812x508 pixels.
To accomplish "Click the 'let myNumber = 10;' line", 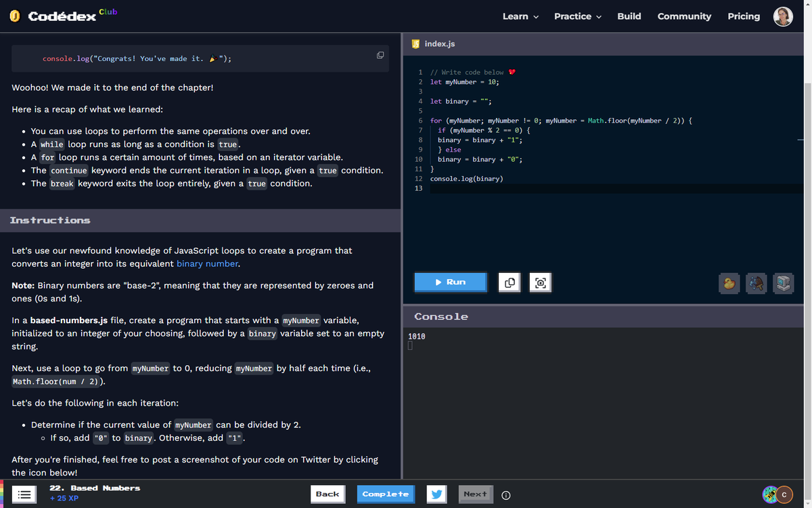I will (465, 82).
